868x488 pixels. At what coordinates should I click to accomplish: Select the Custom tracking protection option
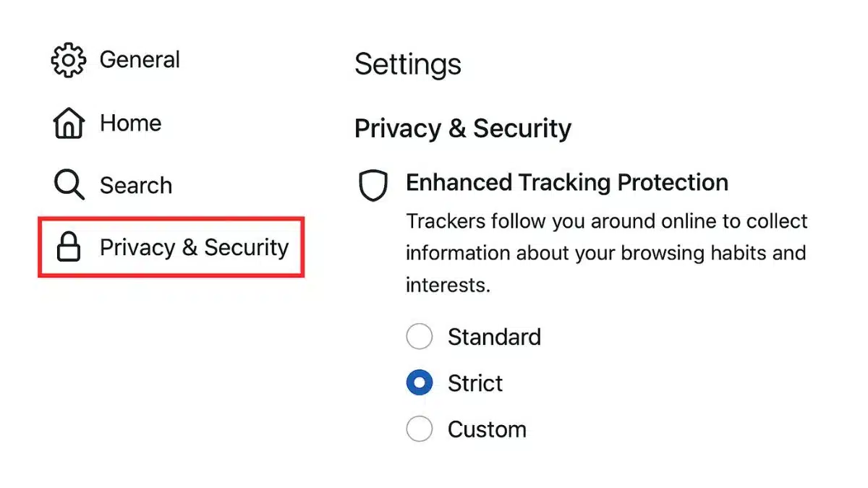click(420, 429)
